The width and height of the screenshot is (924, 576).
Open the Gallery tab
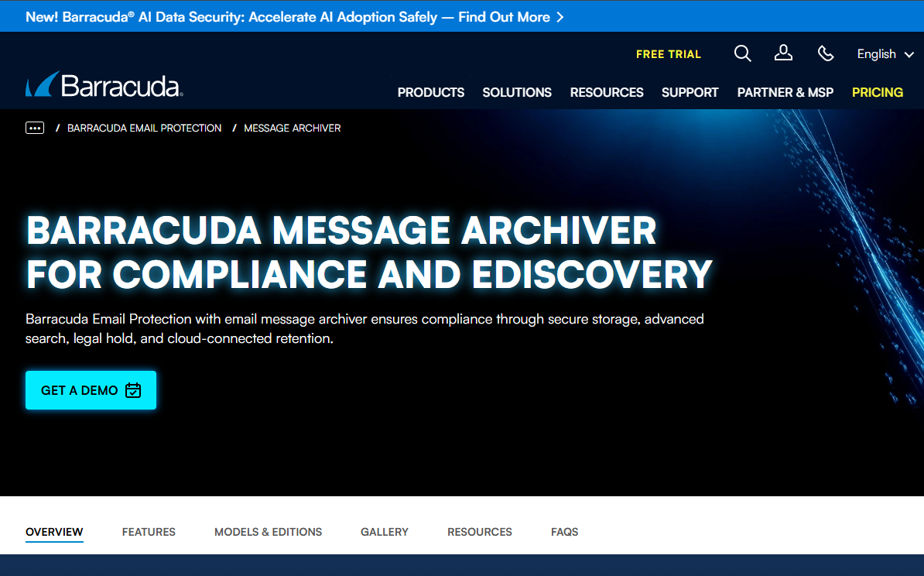(x=384, y=532)
